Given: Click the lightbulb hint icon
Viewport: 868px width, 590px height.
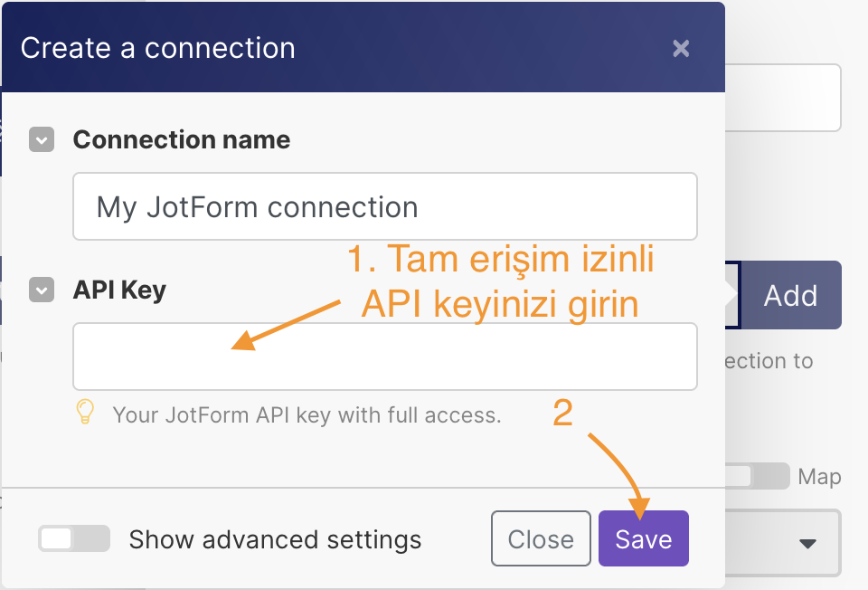Looking at the screenshot, I should coord(85,413).
